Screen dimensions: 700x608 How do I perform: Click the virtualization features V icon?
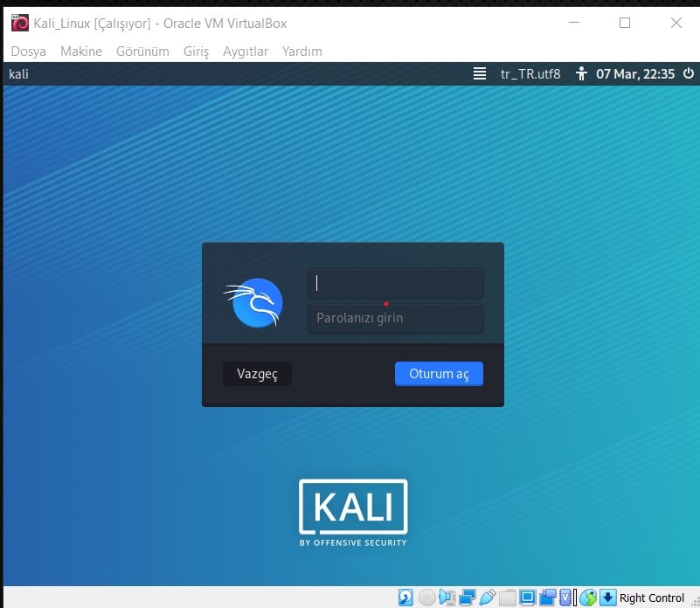tap(565, 597)
